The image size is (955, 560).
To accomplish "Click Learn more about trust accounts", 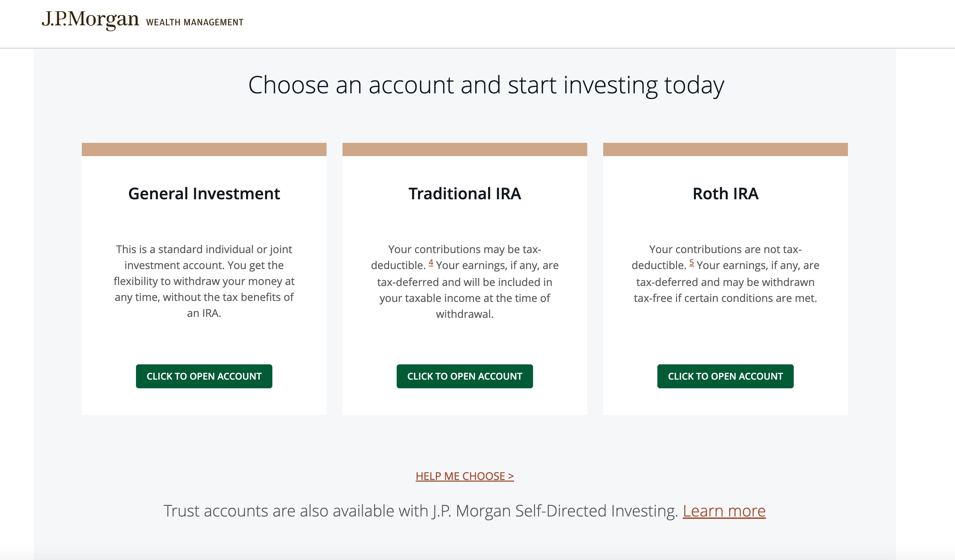I will (x=724, y=511).
